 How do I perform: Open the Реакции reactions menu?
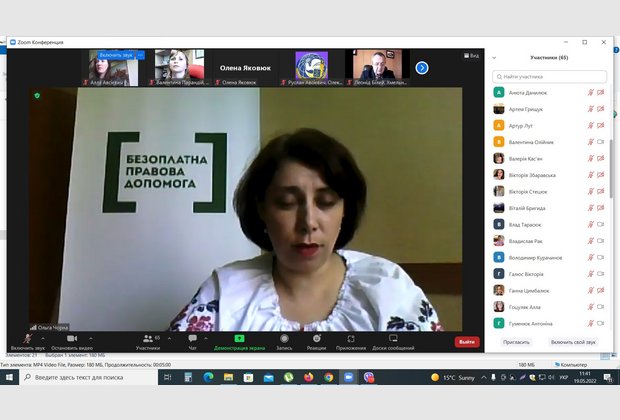316,342
